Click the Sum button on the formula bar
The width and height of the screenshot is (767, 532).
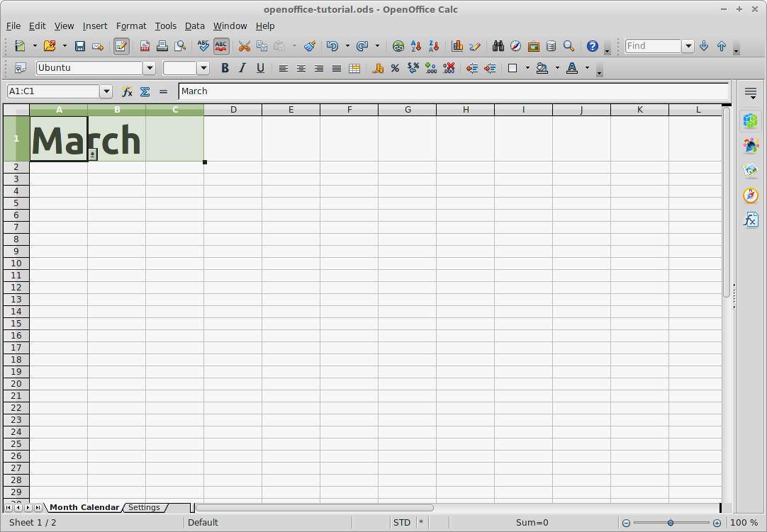145,91
